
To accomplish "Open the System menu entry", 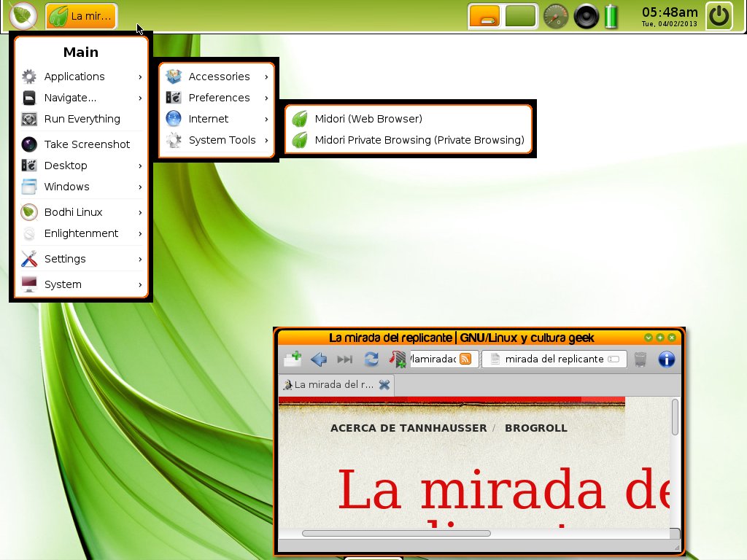I will [82, 285].
